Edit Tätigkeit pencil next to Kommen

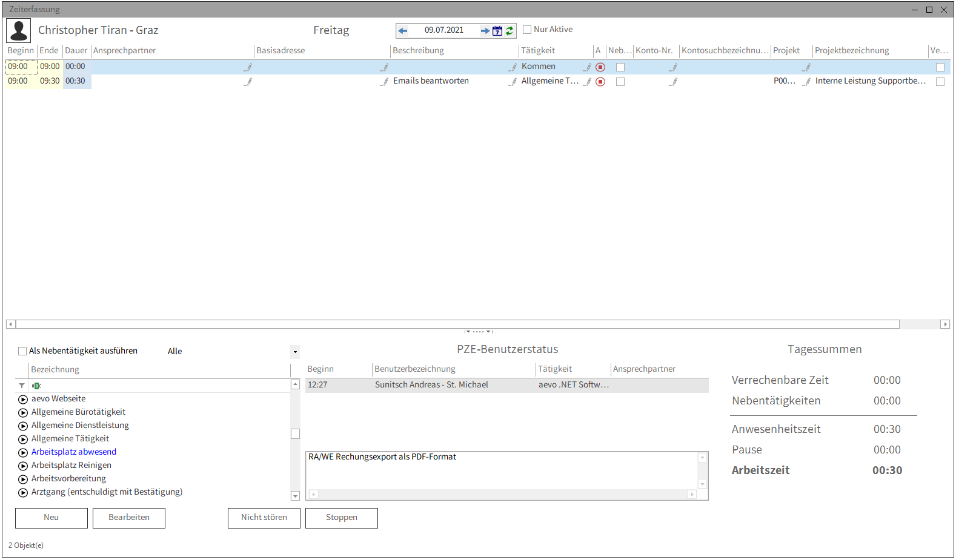tap(587, 67)
